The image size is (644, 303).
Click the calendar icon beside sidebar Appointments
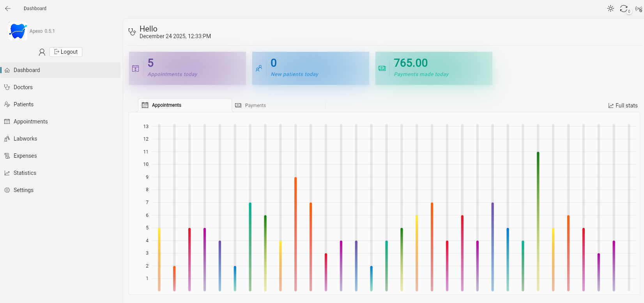coord(7,122)
